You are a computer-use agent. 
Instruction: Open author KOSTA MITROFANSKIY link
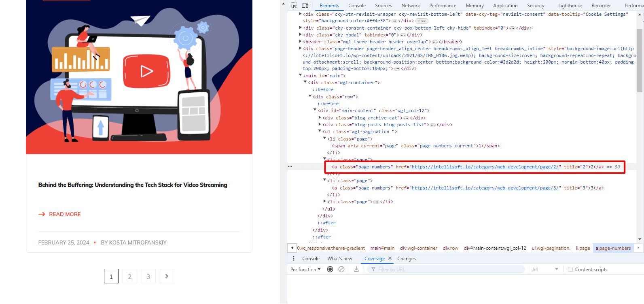pyautogui.click(x=138, y=242)
